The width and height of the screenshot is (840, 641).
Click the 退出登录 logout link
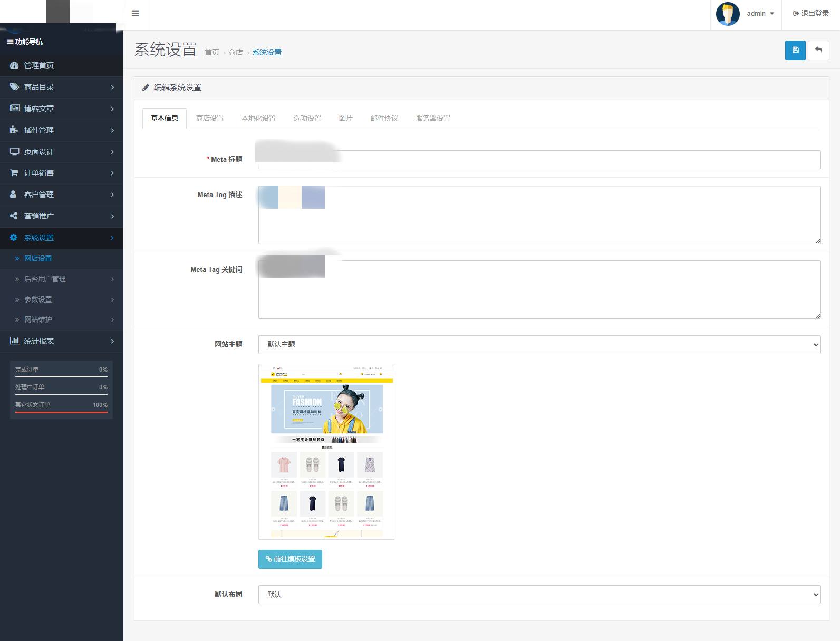tap(811, 14)
